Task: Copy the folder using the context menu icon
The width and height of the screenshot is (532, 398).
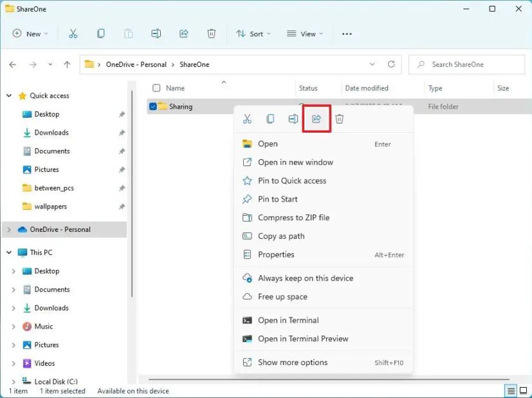Action: [x=270, y=119]
